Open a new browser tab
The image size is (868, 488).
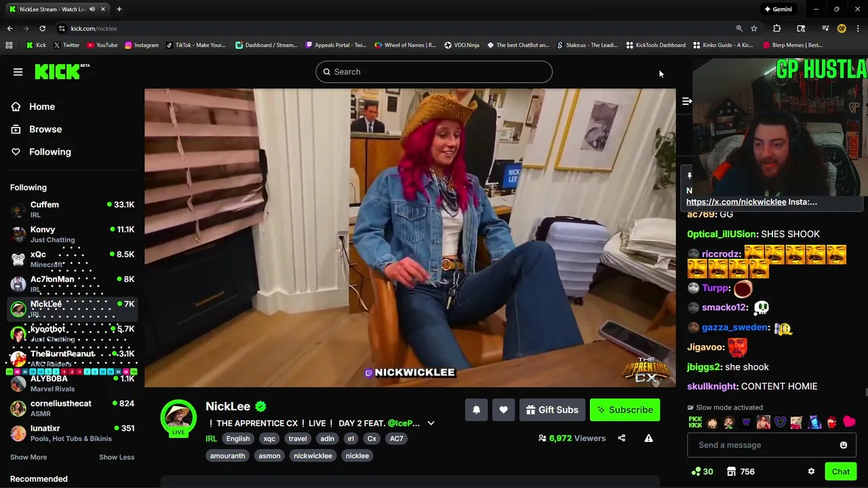click(119, 9)
